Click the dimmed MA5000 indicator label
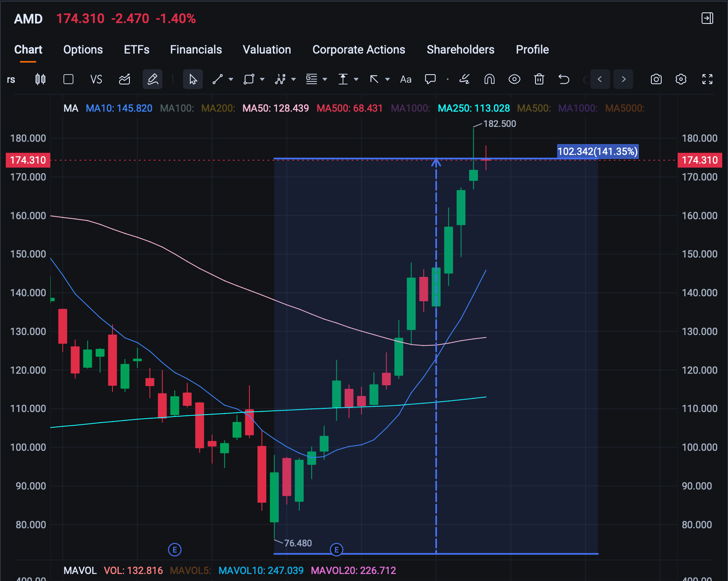Screen dimensions: 728x581 (625, 108)
